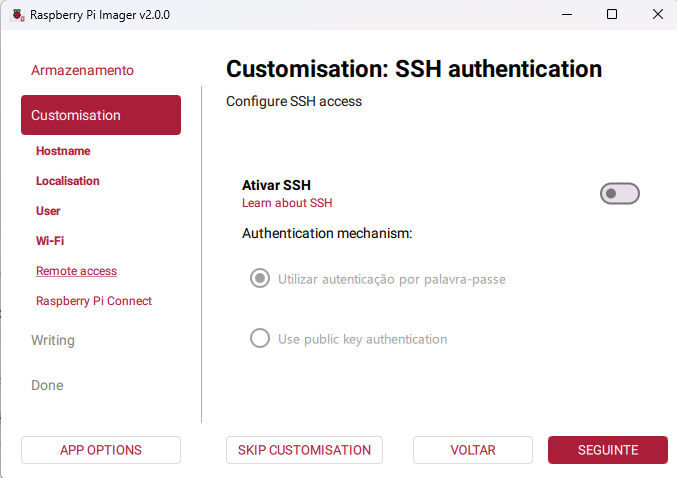Choose Use public key authentication option
The height and width of the screenshot is (478, 677).
[x=260, y=339]
